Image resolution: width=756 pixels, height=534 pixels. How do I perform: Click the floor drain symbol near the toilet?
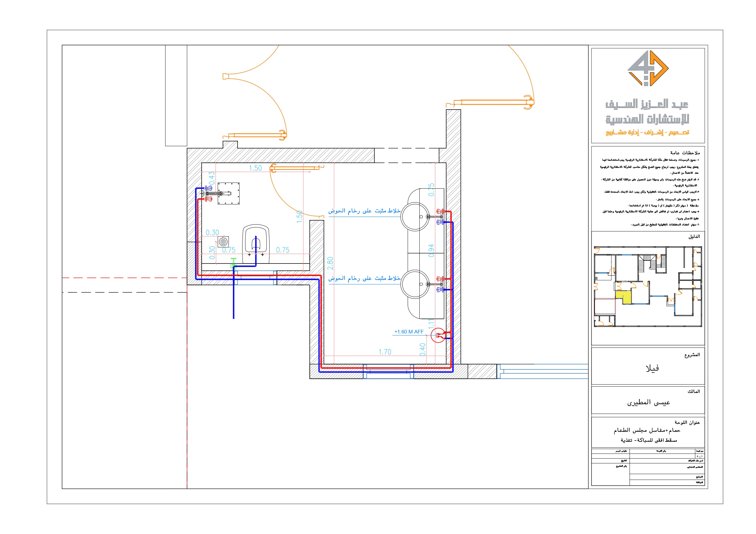pos(224,242)
